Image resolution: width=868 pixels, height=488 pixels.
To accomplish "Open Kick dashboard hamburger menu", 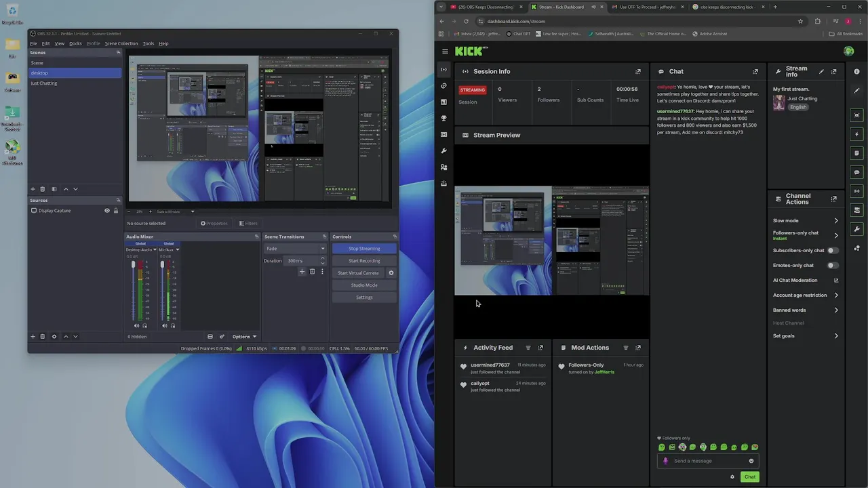I will click(x=445, y=51).
